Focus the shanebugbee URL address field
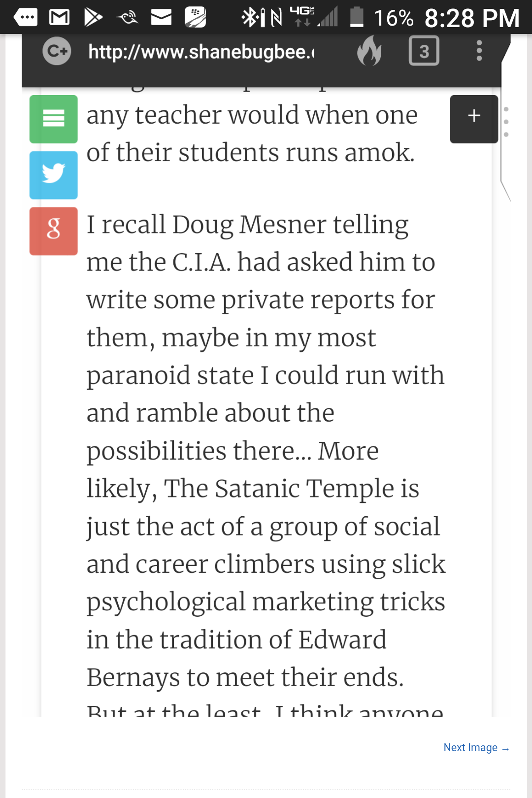 click(x=201, y=52)
